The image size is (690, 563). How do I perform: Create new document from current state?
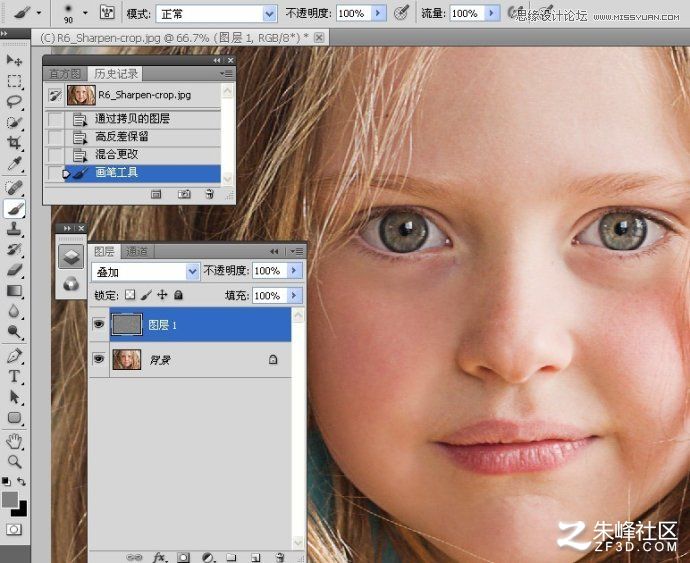156,194
